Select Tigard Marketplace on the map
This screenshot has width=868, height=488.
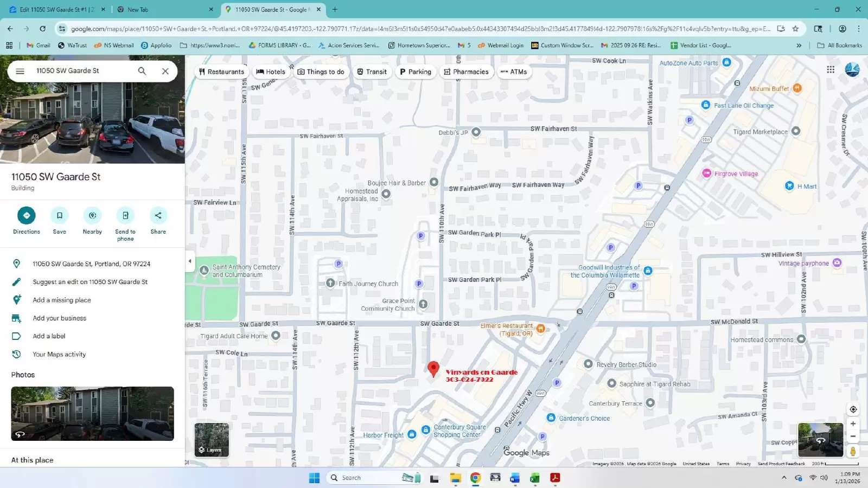tap(796, 131)
